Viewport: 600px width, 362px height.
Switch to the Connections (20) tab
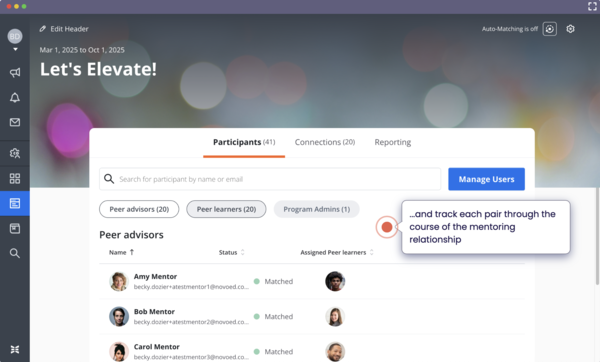325,142
